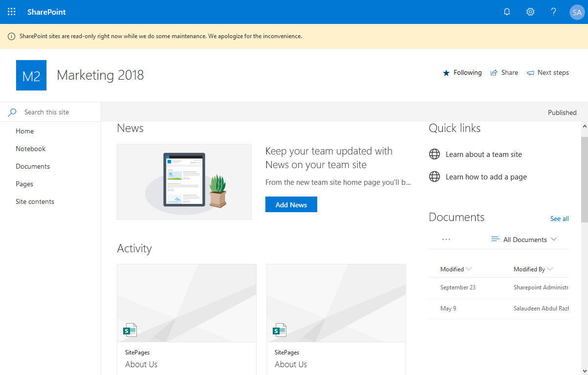The height and width of the screenshot is (375, 588).
Task: Open the second About Us activity card
Action: coord(336,319)
